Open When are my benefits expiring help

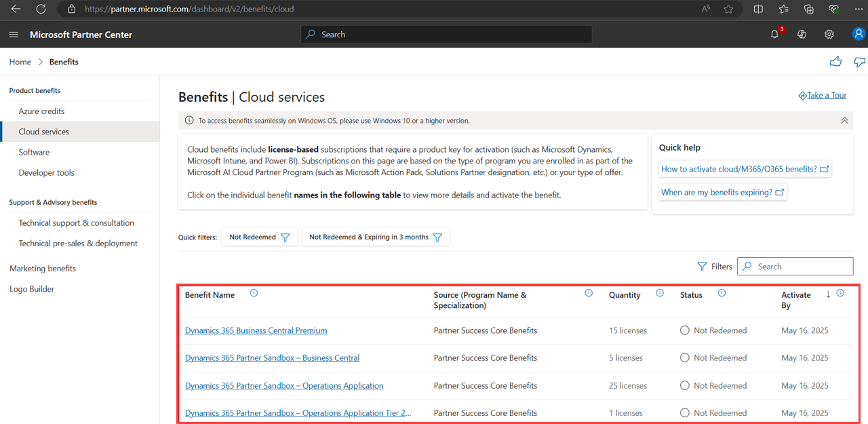[722, 192]
